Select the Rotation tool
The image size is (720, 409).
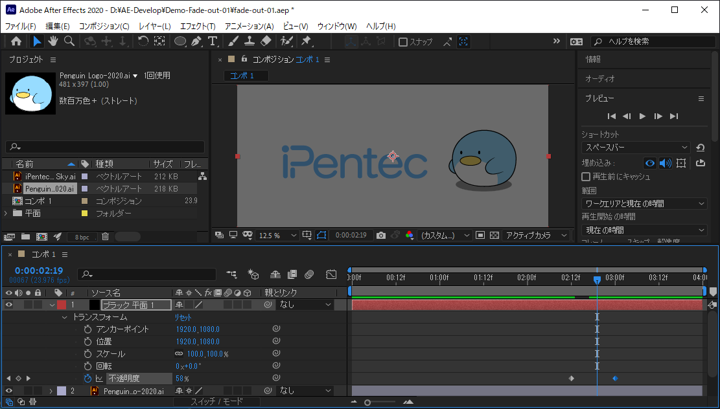tap(143, 42)
